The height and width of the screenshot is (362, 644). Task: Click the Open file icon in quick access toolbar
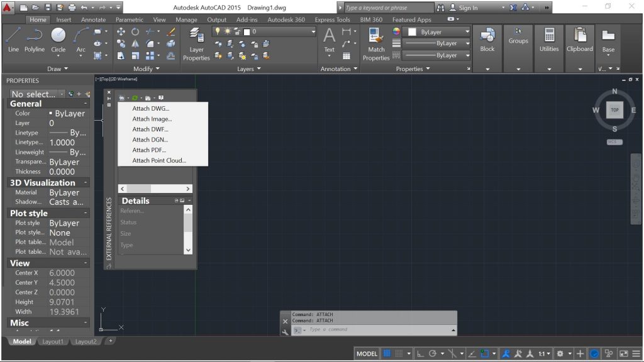(x=36, y=8)
